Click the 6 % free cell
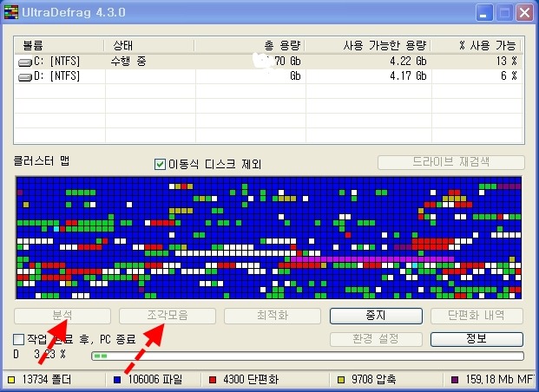This screenshot has height=392, width=539. click(x=509, y=76)
